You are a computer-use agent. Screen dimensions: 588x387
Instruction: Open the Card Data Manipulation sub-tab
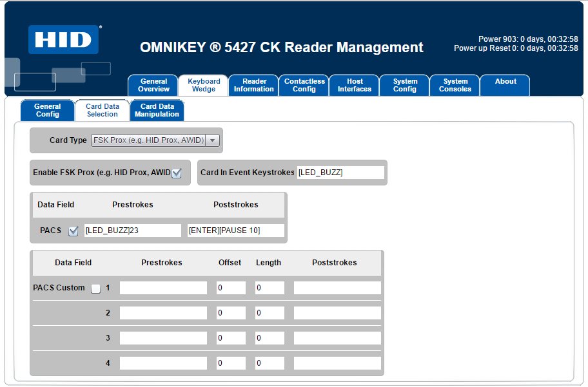[157, 111]
